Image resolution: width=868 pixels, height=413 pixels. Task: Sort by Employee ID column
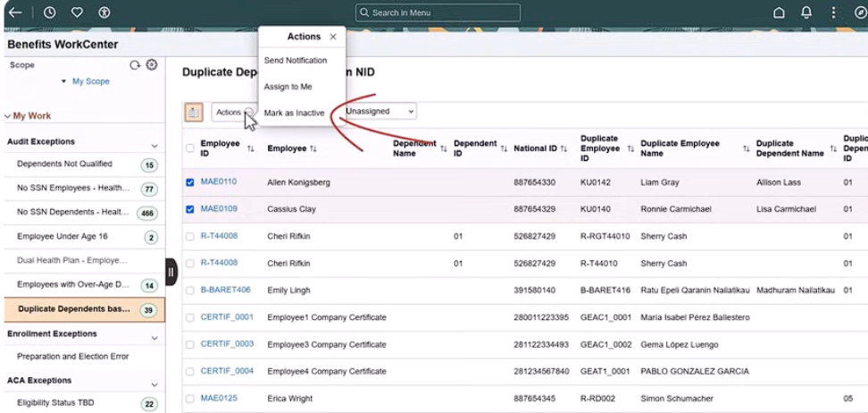[x=250, y=148]
